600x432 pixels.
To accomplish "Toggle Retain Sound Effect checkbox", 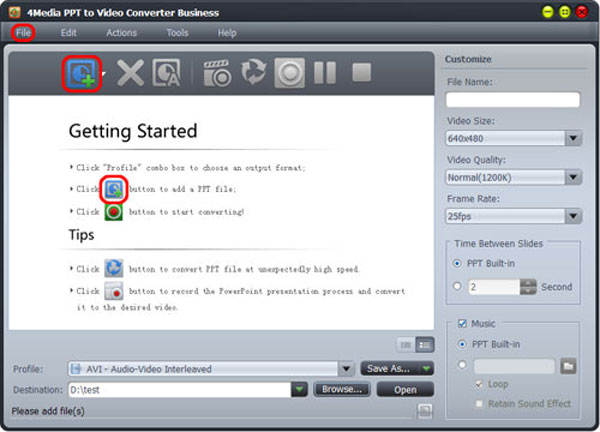I will point(479,404).
